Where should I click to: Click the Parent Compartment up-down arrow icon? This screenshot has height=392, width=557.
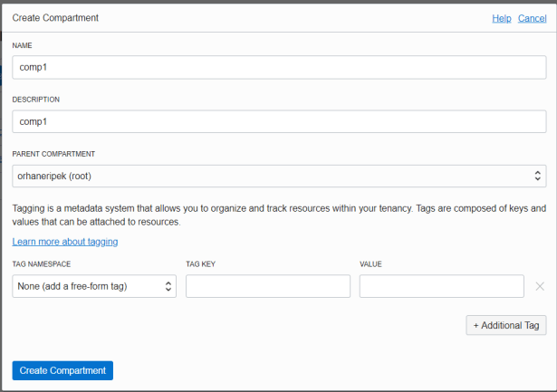coord(536,176)
